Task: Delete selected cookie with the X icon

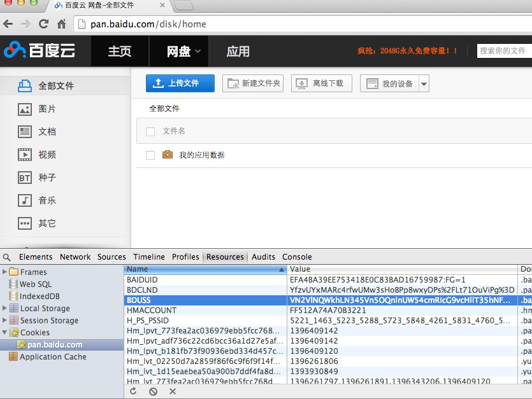Action: pyautogui.click(x=173, y=391)
